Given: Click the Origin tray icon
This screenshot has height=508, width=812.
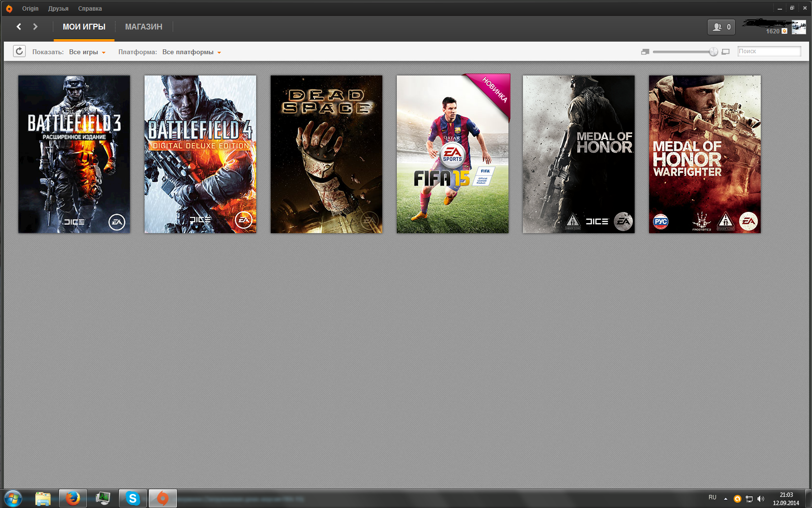Looking at the screenshot, I should [x=737, y=499].
